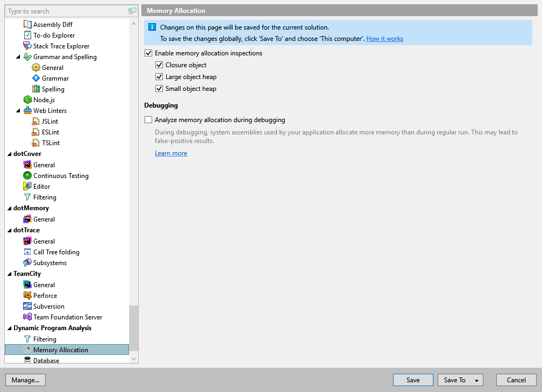Click the Continuous Testing icon under dotCover
This screenshot has height=392, width=542.
[x=26, y=175]
